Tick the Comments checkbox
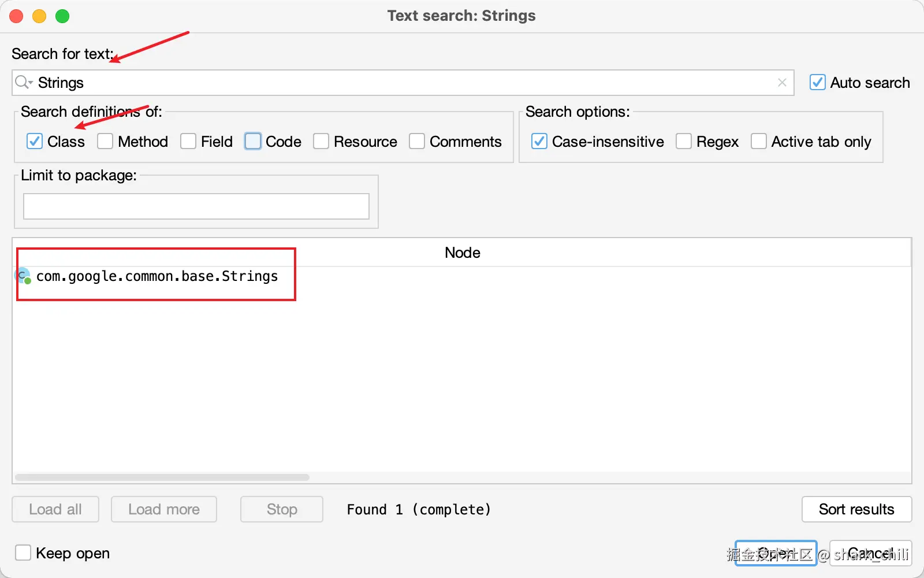 (417, 142)
